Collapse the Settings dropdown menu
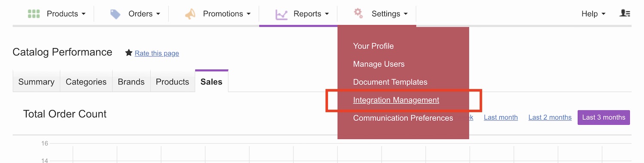The image size is (644, 163). (x=389, y=14)
